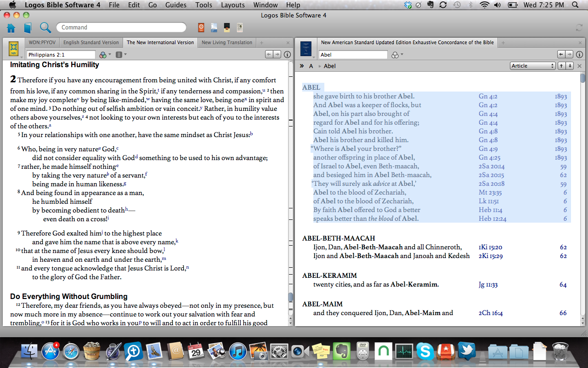Image resolution: width=588 pixels, height=368 pixels.
Task: Click the NIV resource panel menu icon
Action: (x=14, y=48)
